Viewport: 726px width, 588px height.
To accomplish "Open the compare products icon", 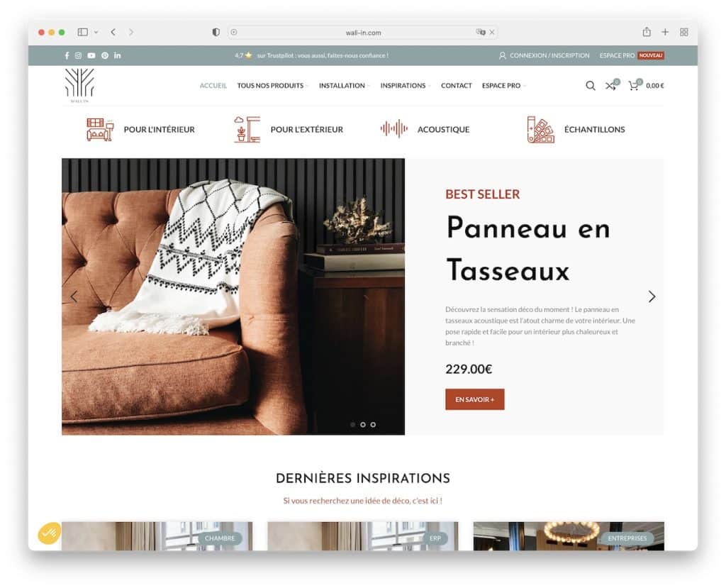I will (x=611, y=85).
